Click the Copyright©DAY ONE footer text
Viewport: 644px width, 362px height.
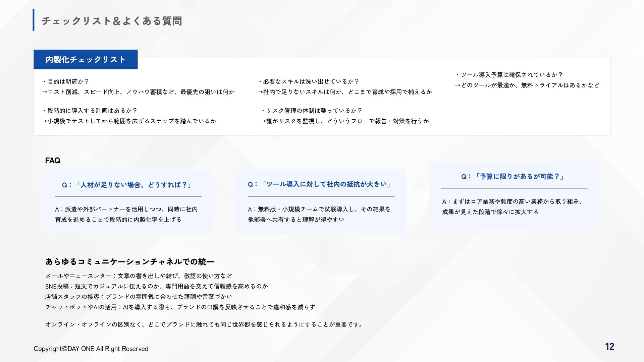click(x=91, y=349)
